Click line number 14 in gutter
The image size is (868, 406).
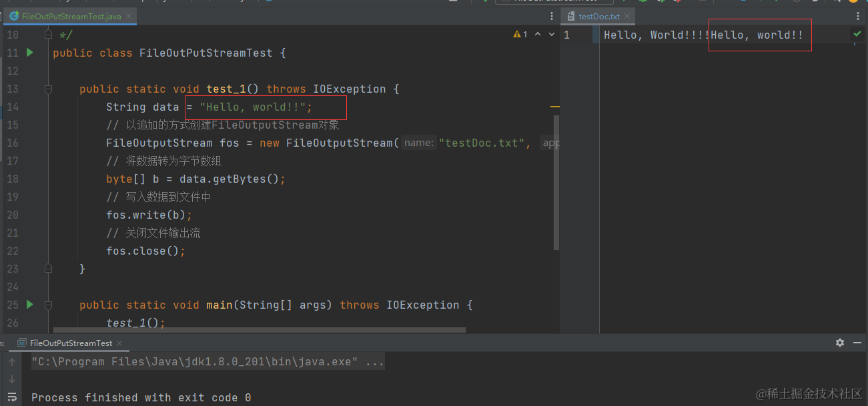click(x=12, y=107)
